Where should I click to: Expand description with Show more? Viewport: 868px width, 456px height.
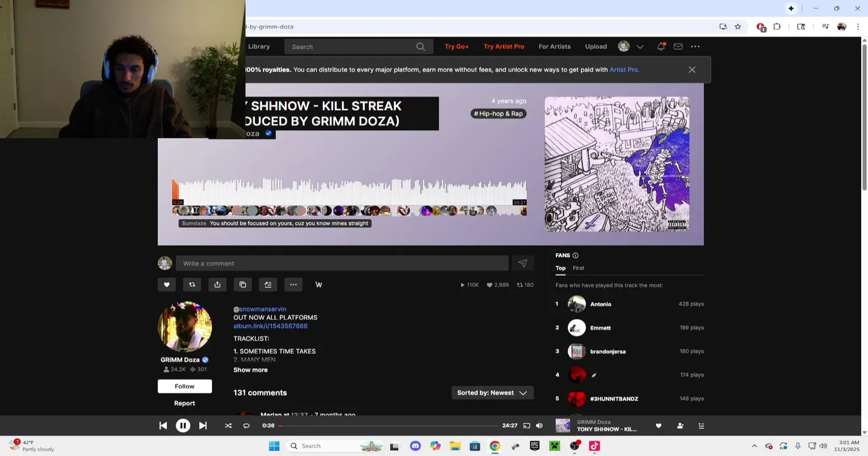251,370
